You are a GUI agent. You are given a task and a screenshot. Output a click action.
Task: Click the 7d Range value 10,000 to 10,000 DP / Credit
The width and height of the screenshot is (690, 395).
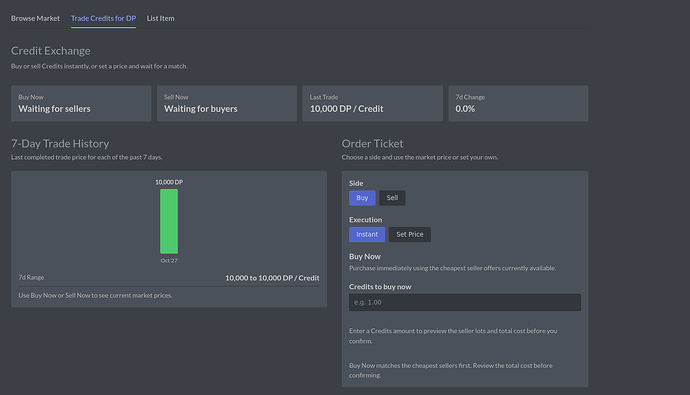pos(272,278)
